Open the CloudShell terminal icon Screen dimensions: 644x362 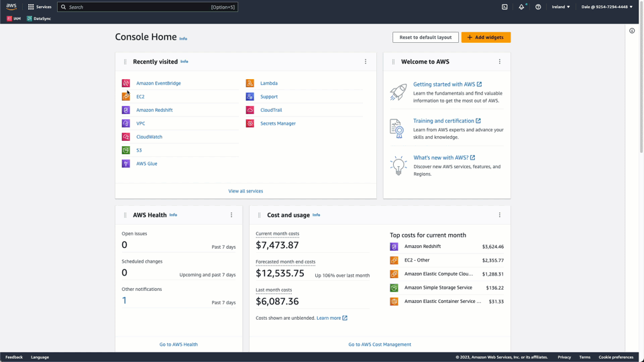(x=504, y=7)
